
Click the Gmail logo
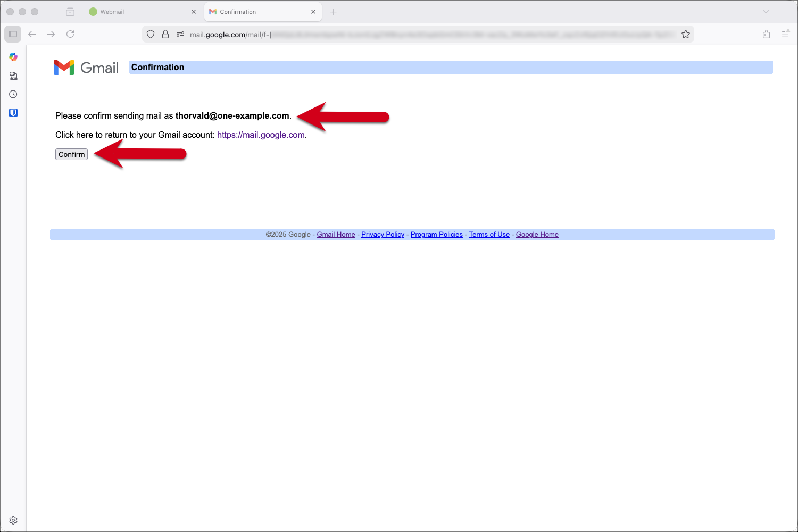click(86, 67)
